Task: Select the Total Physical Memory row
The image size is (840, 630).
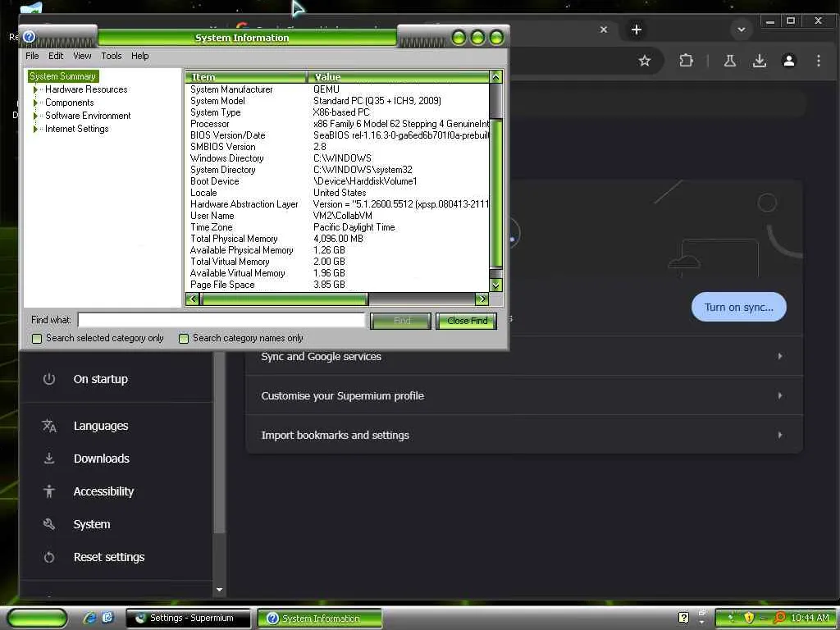Action: 337,239
